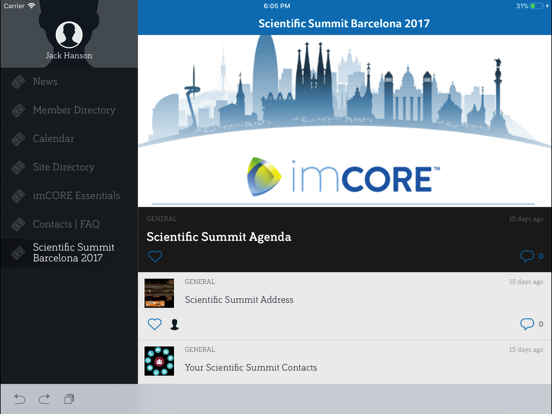
Task: Tap the imCORE logo
Action: pyautogui.click(x=343, y=177)
